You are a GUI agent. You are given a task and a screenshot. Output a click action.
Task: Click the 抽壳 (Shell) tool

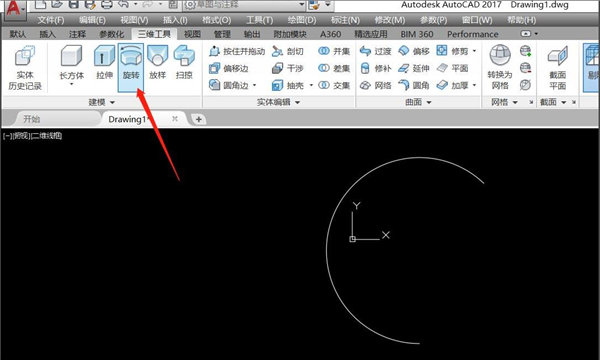tap(287, 85)
